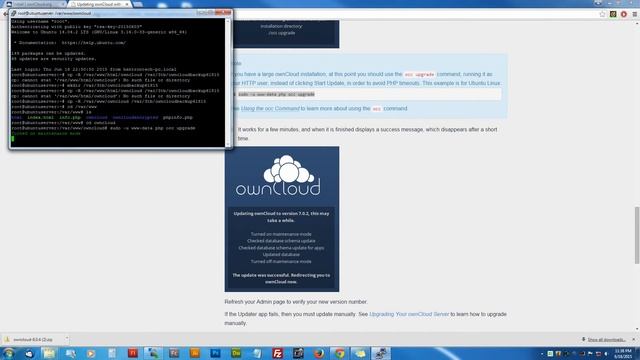Close the Chrome downloads bar
Image resolution: width=640 pixels, height=360 pixels.
633,340
